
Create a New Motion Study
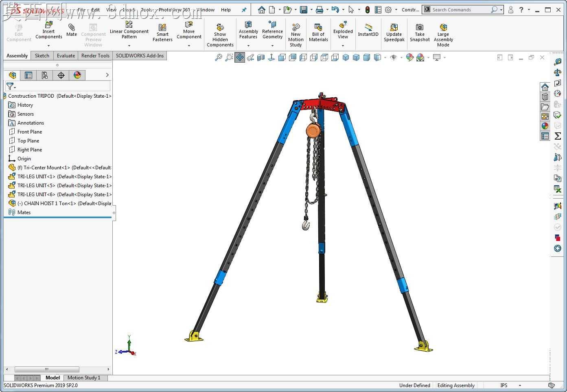point(296,35)
